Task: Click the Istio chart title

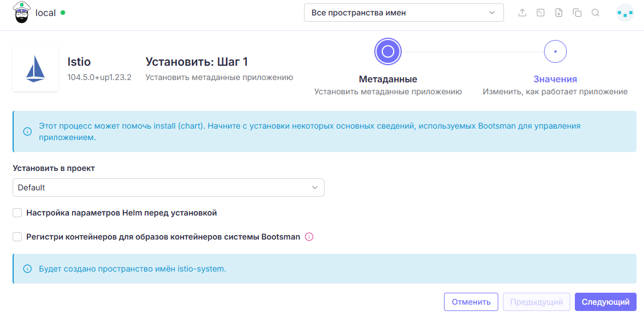Action: click(x=79, y=62)
